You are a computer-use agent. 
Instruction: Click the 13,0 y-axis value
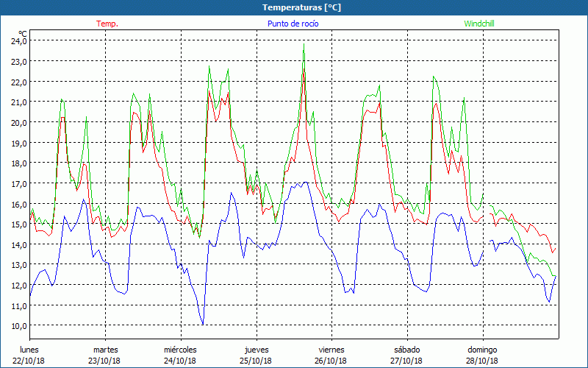click(19, 265)
